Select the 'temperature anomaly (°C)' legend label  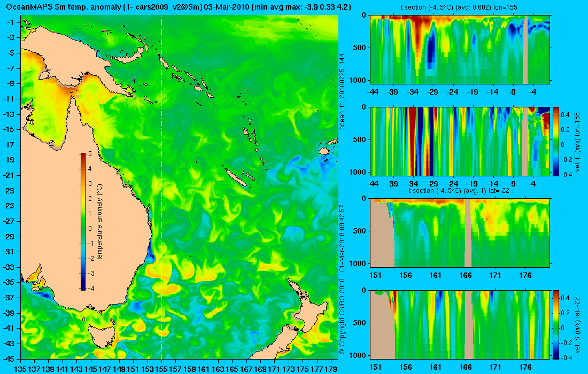[99, 222]
